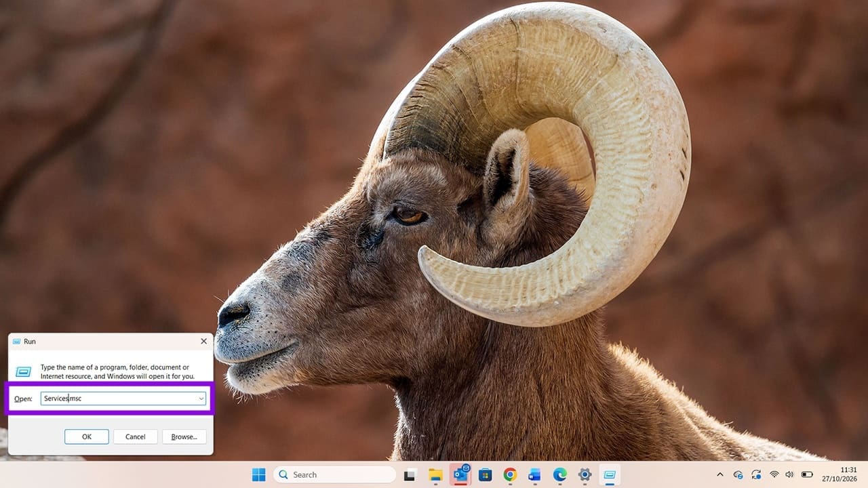Open Microsoft Word from the taskbar
The height and width of the screenshot is (488, 868).
535,474
